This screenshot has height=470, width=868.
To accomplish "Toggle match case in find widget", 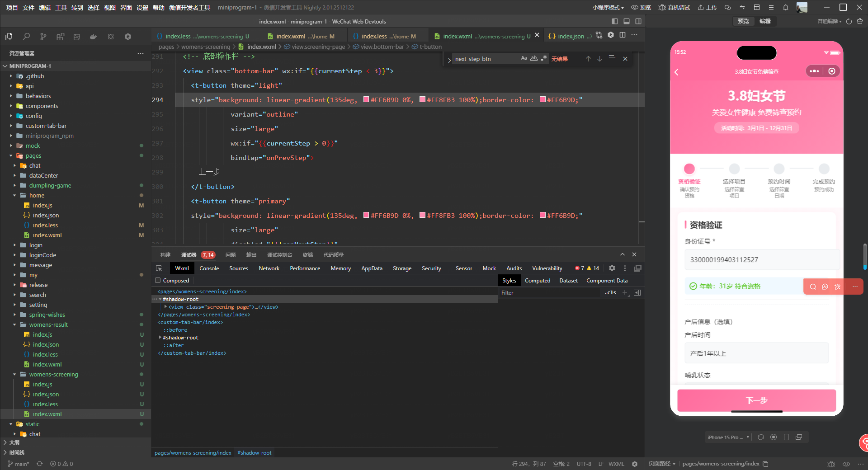I will (524, 58).
